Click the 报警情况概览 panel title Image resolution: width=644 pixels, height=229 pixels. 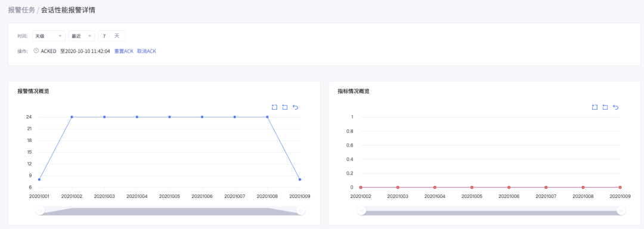pyautogui.click(x=33, y=91)
